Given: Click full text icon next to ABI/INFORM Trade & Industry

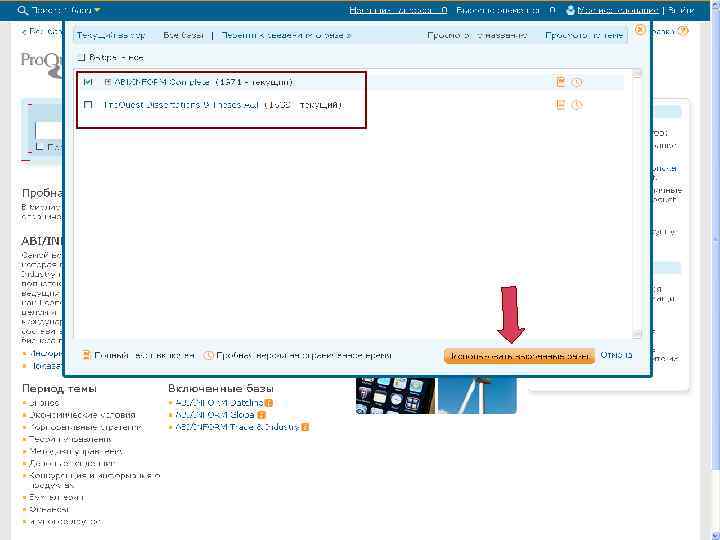Looking at the screenshot, I should [305, 427].
